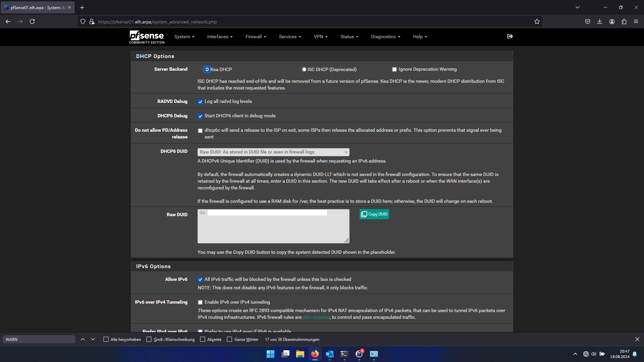Open the terminal app in the taskbar
Viewport: 644px width, 362px height.
coord(344,354)
